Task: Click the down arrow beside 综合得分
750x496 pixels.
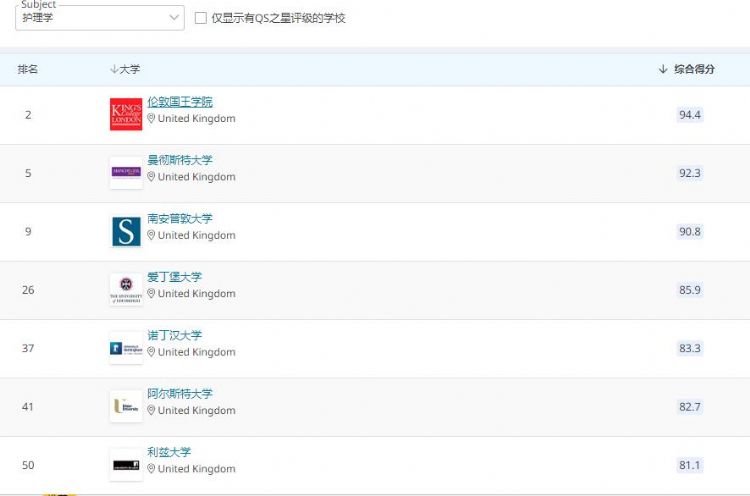Action: (663, 69)
